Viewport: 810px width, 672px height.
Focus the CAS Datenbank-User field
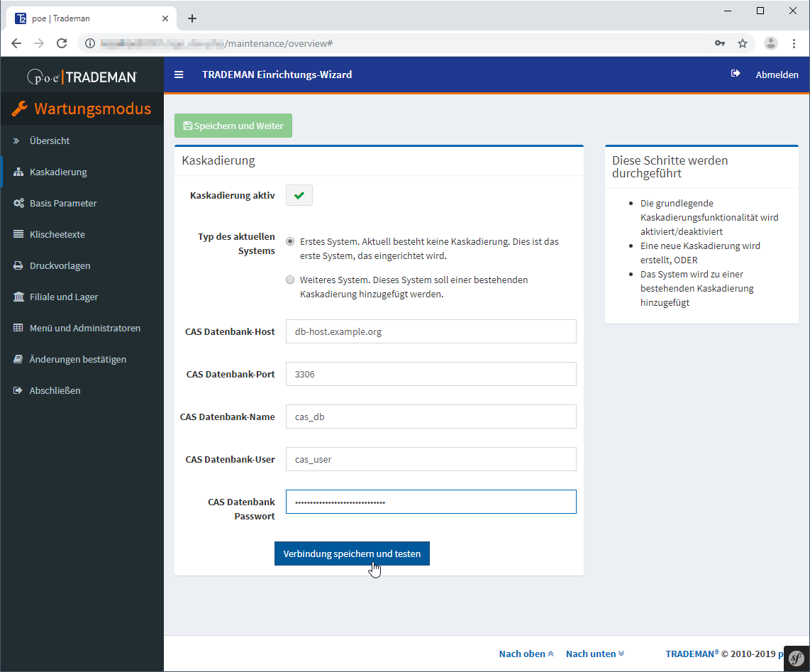click(x=431, y=459)
